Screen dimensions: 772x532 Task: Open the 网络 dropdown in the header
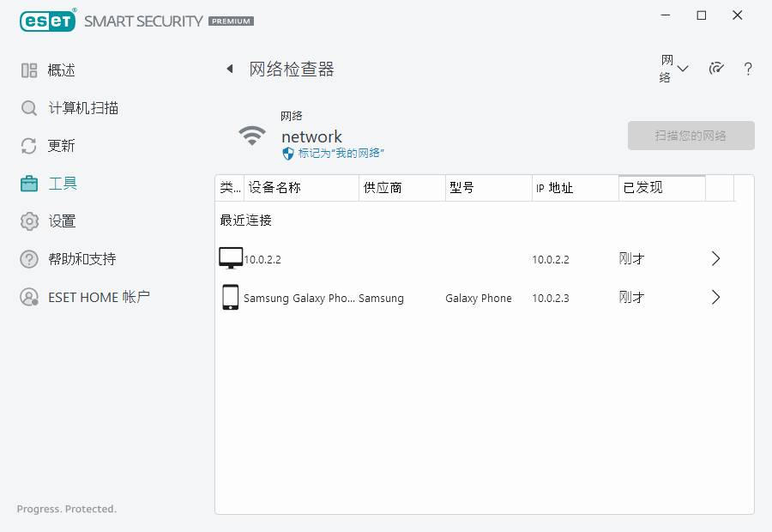click(x=674, y=69)
